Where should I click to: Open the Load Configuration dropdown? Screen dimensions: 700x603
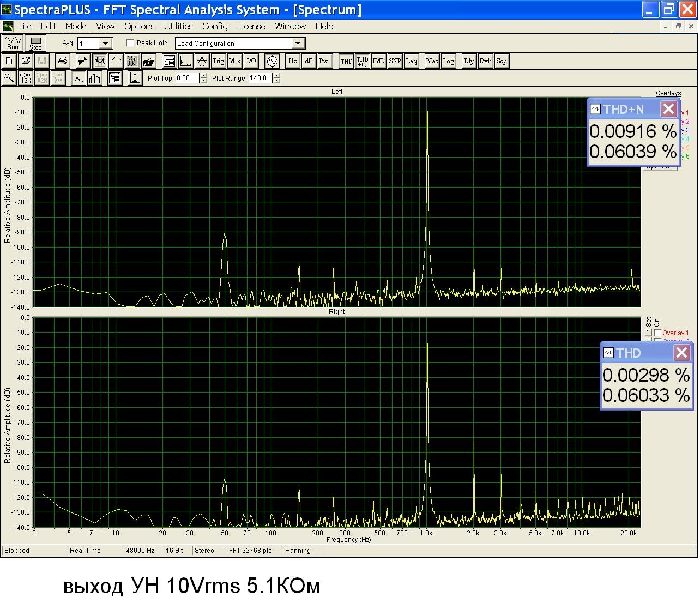coord(298,44)
